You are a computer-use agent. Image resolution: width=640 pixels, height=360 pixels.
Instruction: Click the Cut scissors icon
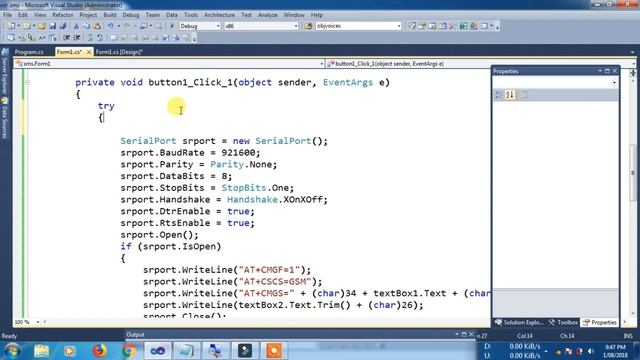76,26
